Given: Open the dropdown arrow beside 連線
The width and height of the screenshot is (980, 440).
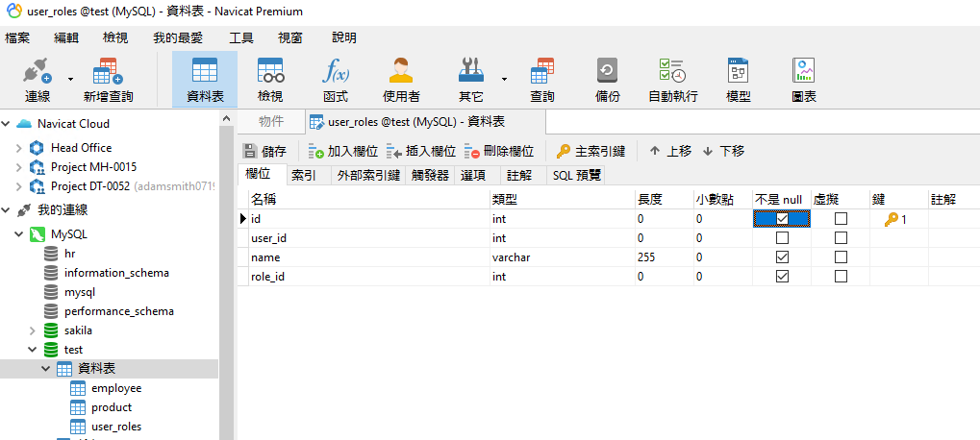Looking at the screenshot, I should (x=70, y=80).
